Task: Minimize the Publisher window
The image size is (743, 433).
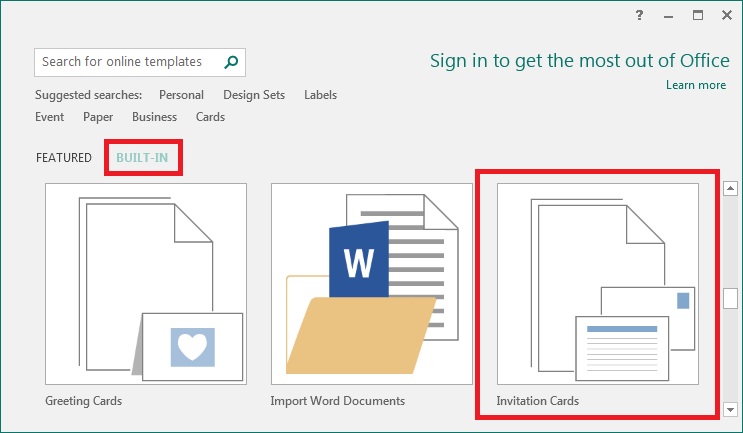Action: point(669,17)
